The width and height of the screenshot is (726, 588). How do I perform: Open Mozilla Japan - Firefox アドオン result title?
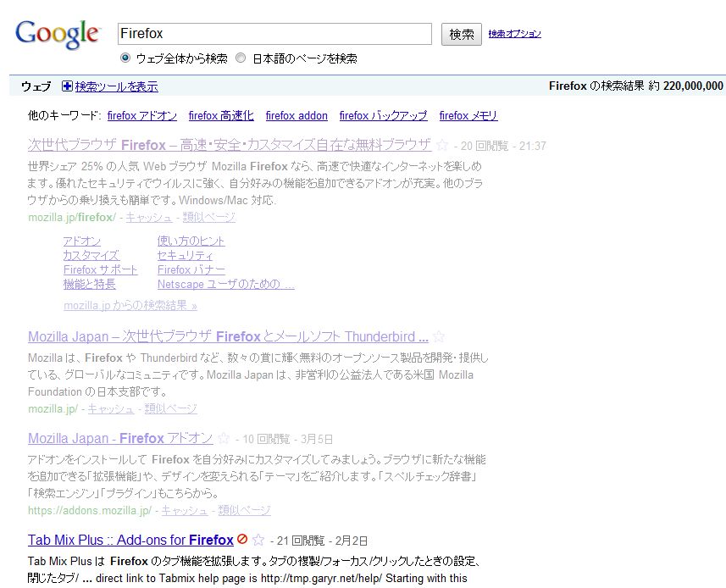(x=120, y=438)
